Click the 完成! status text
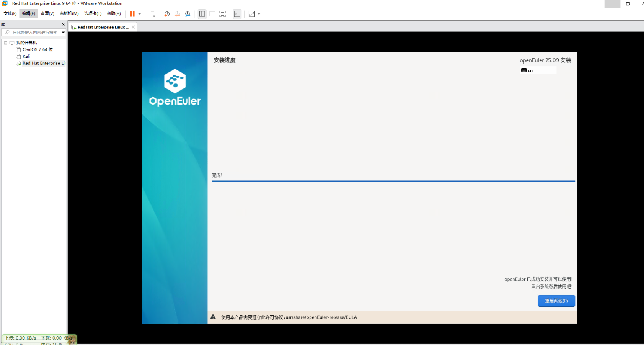Viewport: 644px width, 345px height. (x=217, y=175)
